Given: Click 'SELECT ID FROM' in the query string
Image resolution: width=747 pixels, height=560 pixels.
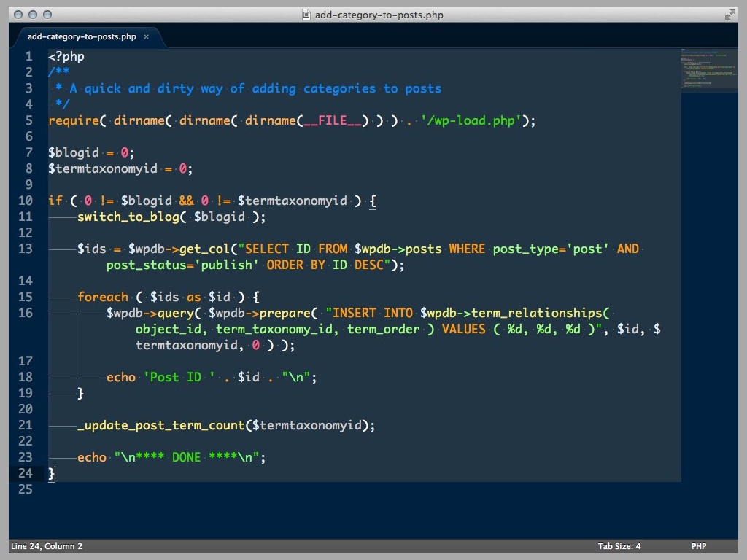Looking at the screenshot, I should pos(296,249).
